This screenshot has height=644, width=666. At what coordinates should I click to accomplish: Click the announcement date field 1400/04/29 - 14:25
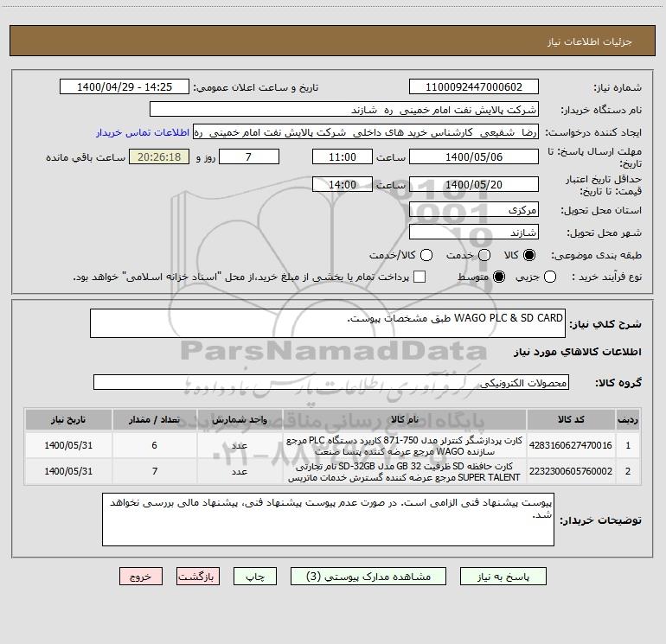coord(125,87)
